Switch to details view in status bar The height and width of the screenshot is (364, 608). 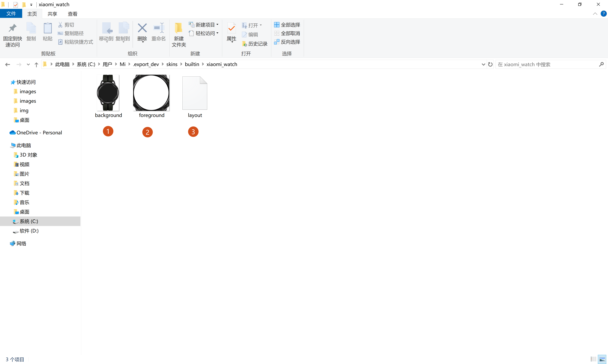(x=593, y=359)
